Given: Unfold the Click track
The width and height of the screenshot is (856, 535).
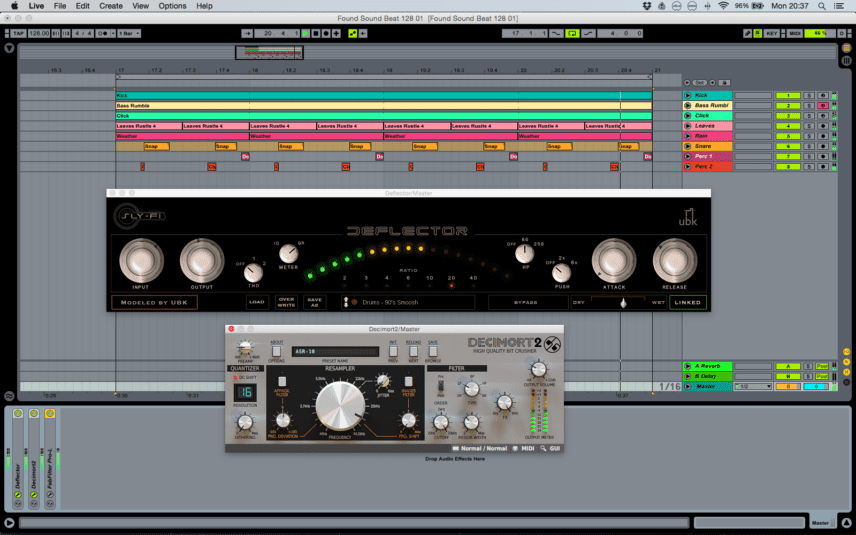Looking at the screenshot, I should pyautogui.click(x=688, y=116).
